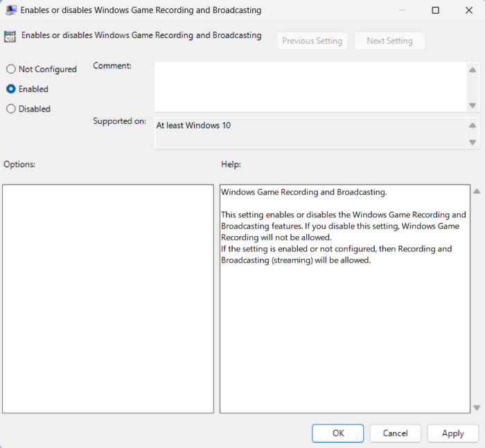This screenshot has height=448, width=485.
Task: Close the policy setting window
Action: [469, 10]
